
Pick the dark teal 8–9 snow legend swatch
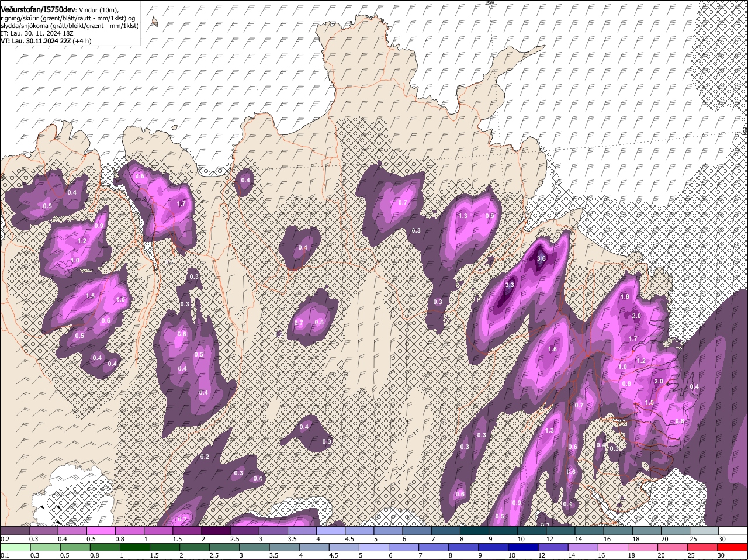[x=473, y=531]
